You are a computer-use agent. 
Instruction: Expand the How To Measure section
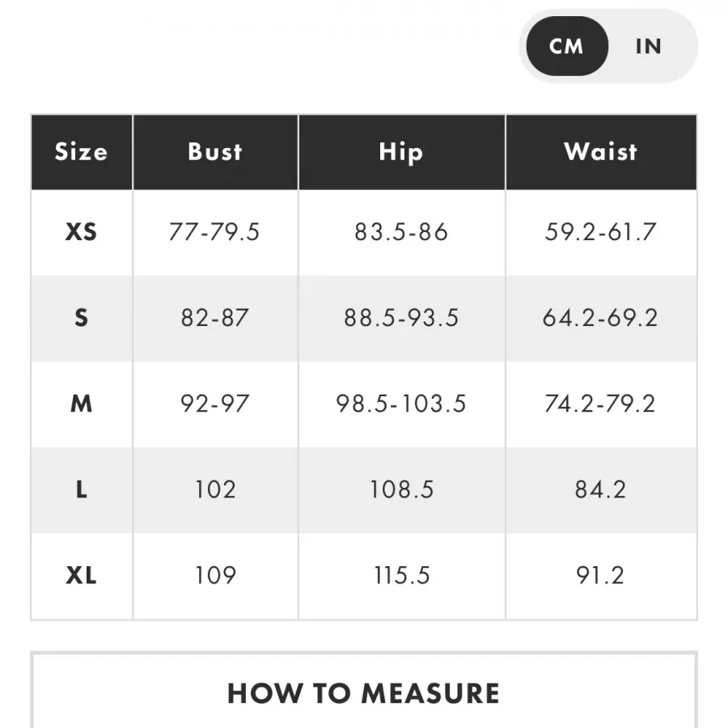tap(363, 692)
